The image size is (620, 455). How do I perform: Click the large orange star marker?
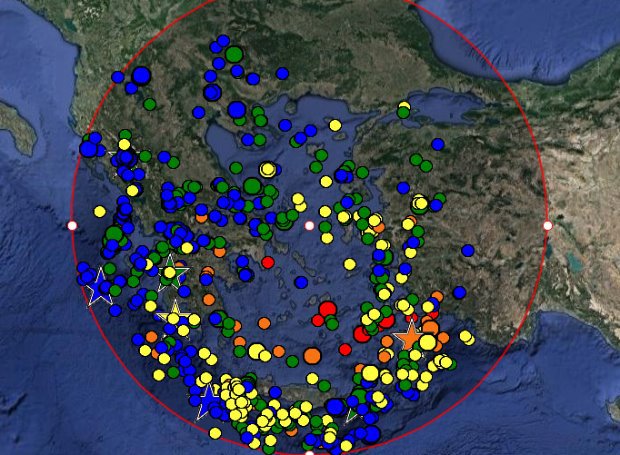(408, 336)
